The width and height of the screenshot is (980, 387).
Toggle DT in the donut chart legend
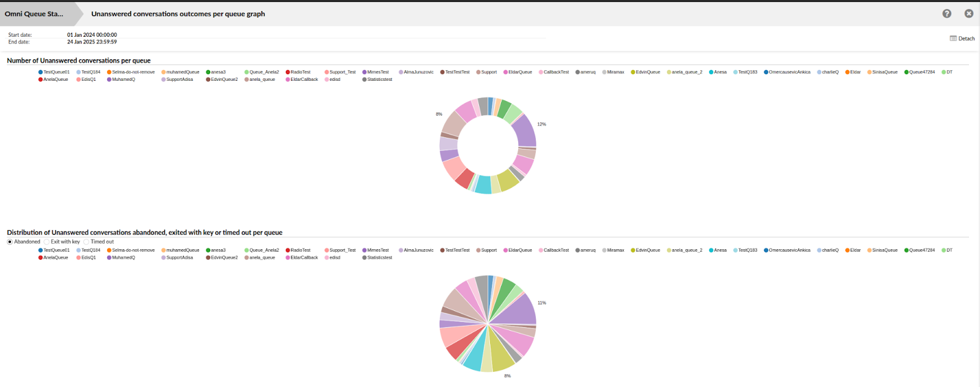[947, 72]
